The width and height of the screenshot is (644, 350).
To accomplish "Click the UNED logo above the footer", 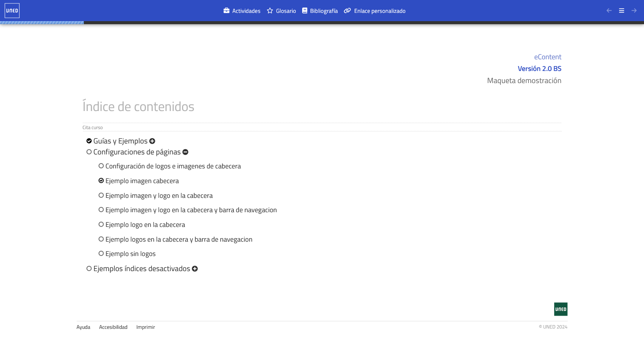I will point(561,309).
